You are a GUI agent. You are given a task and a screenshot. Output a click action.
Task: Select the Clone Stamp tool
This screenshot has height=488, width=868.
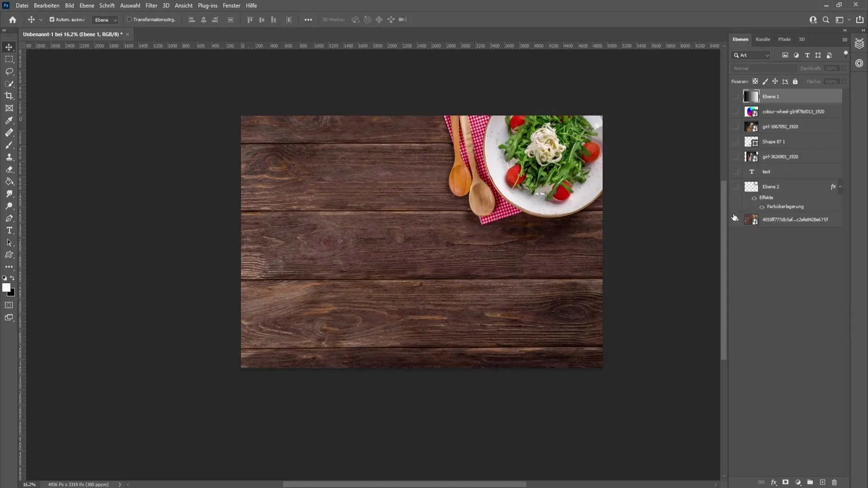pyautogui.click(x=9, y=157)
